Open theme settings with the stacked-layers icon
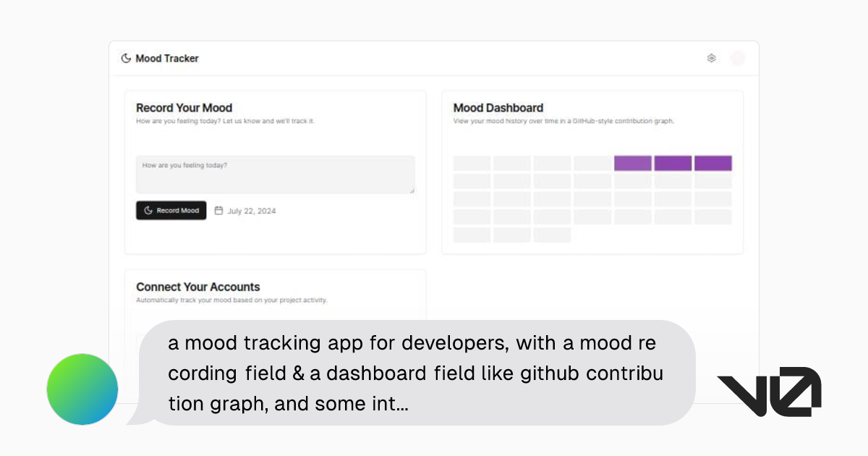This screenshot has width=868, height=456. point(711,58)
